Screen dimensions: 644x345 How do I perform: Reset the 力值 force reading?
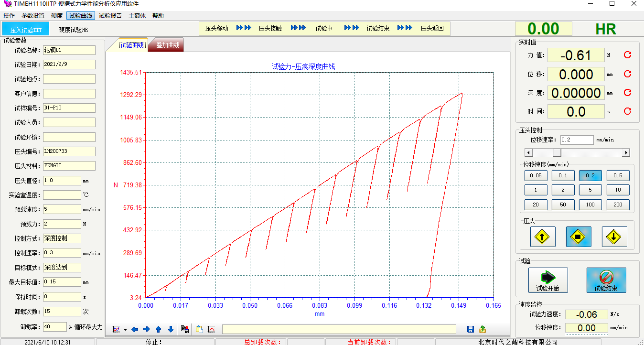coord(628,55)
